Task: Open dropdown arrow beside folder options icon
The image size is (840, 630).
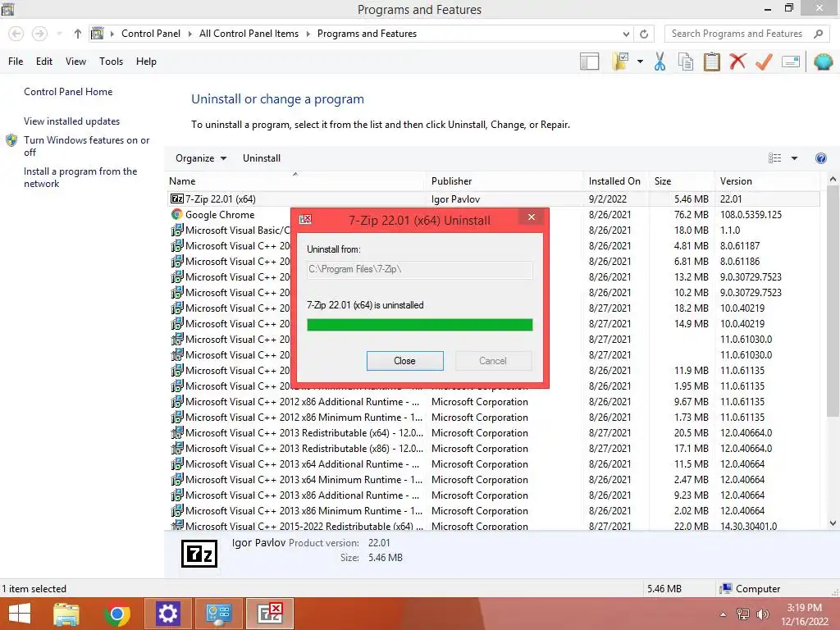Action: 640,62
